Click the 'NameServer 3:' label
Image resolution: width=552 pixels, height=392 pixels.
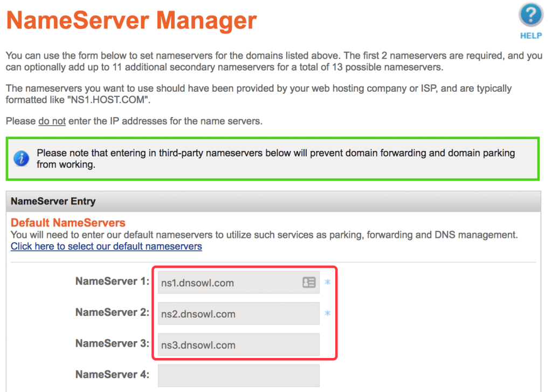pos(112,343)
